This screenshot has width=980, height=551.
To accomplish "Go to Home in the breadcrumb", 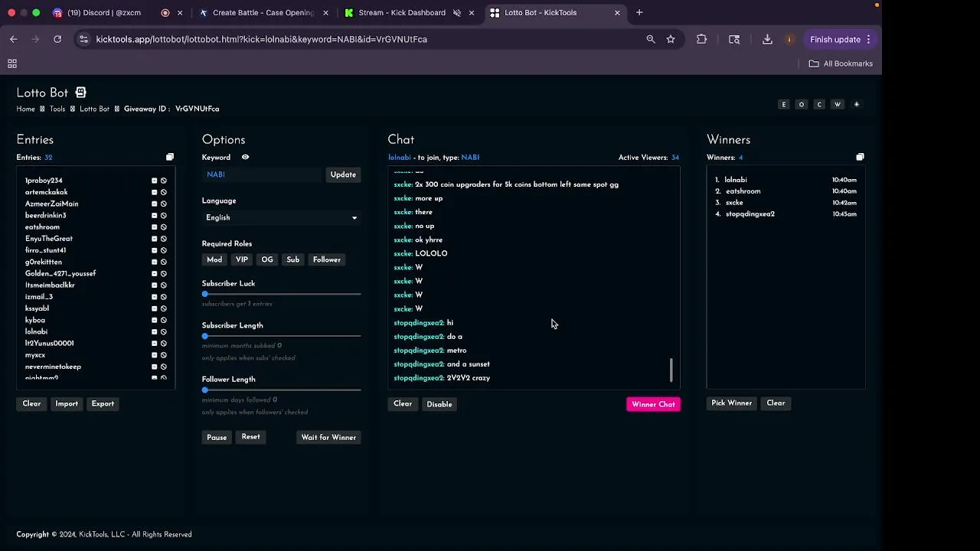I will [x=25, y=109].
